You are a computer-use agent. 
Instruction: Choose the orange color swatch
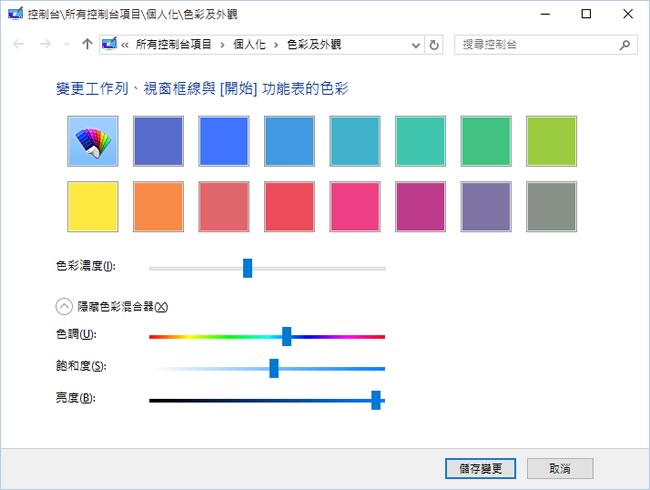click(158, 206)
